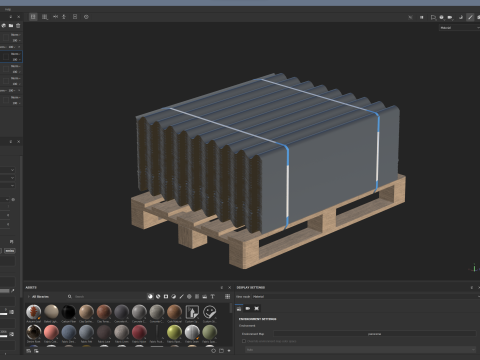
Task: Select the yellow-green fabric sphere thumbnail
Action: tap(174, 332)
